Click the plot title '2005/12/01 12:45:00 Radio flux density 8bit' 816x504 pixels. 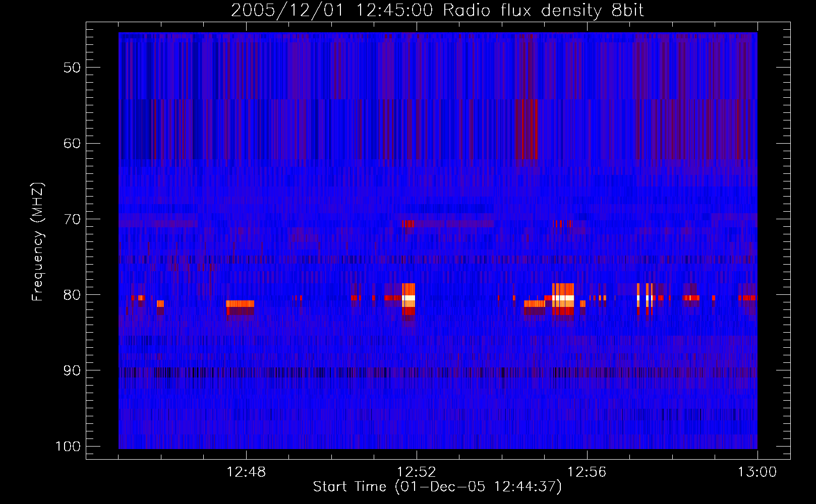point(437,10)
